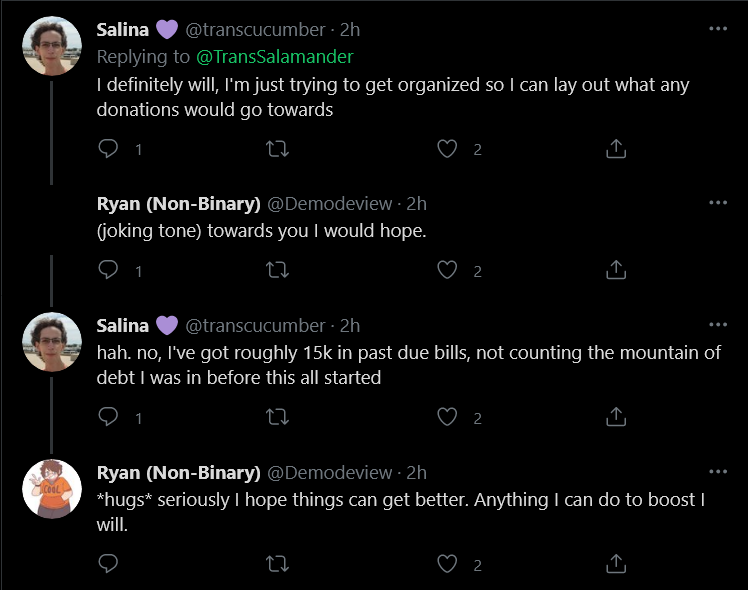The height and width of the screenshot is (590, 748).
Task: Open the @TransSalamander profile link
Action: coord(274,57)
